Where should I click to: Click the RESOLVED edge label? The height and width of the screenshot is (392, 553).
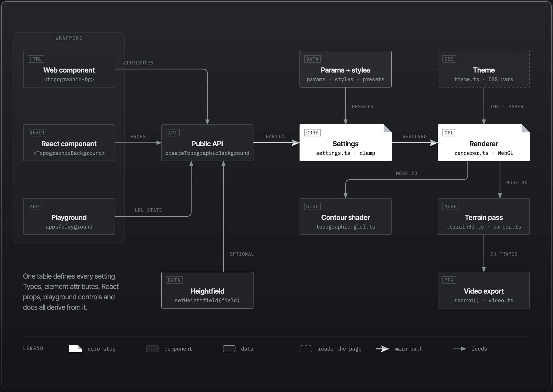(415, 136)
